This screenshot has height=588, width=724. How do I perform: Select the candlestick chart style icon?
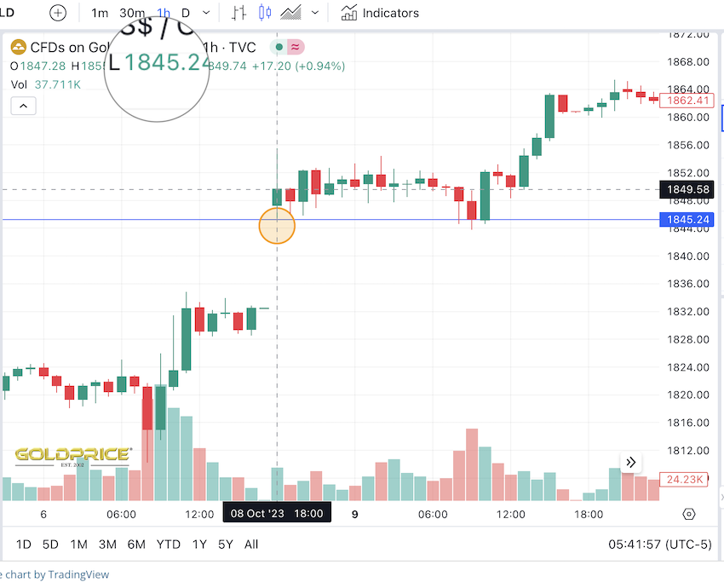(264, 13)
